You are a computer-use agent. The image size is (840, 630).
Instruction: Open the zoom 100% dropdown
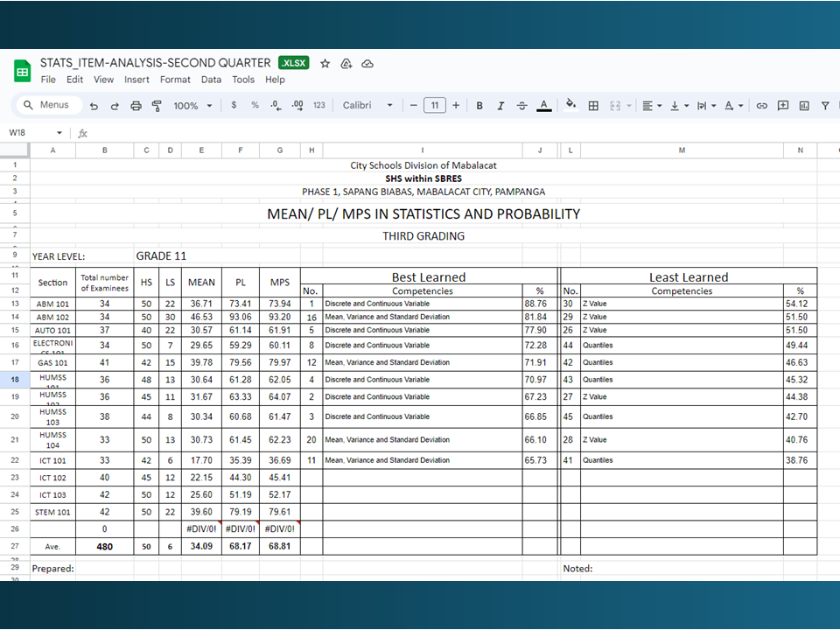(192, 106)
